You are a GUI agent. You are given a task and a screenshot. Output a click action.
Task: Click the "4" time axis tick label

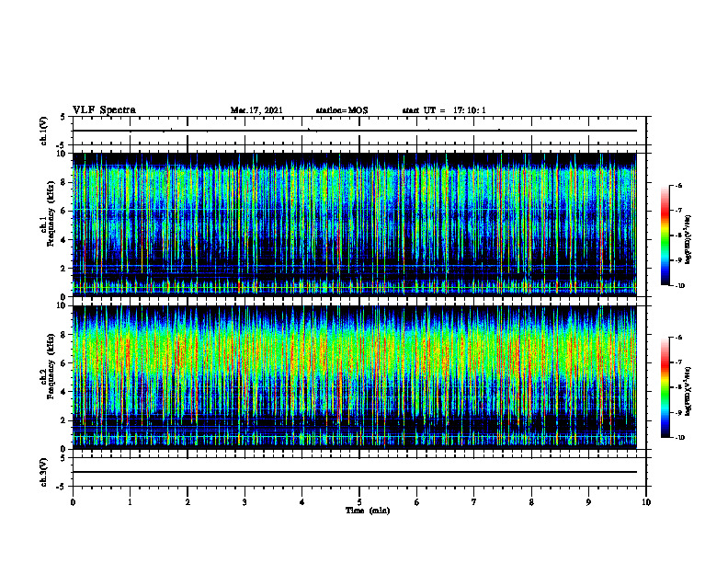(302, 502)
